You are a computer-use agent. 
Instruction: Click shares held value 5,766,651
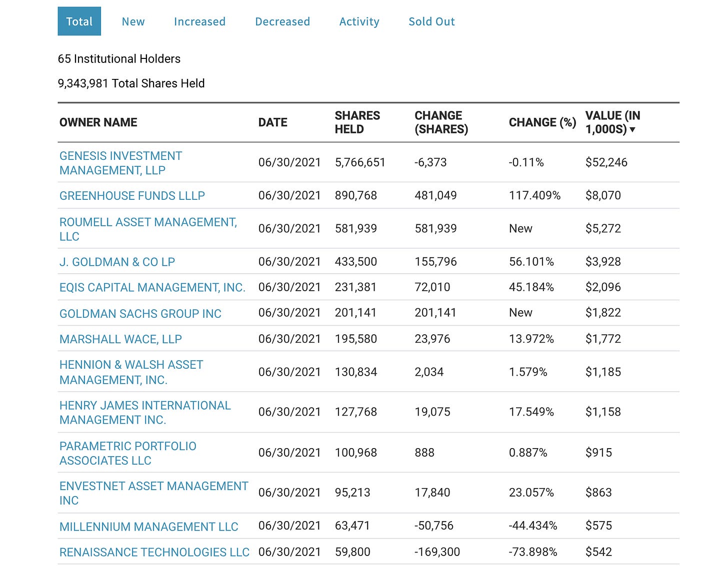pyautogui.click(x=360, y=162)
